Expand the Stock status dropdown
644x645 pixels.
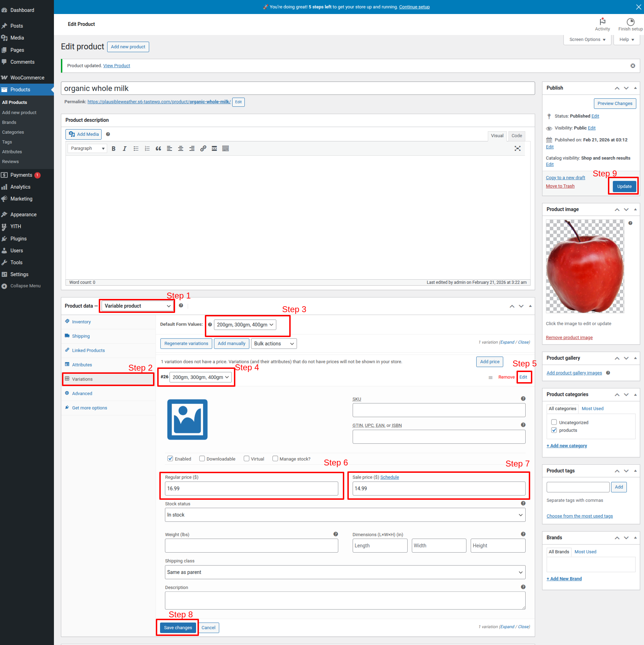coord(345,515)
